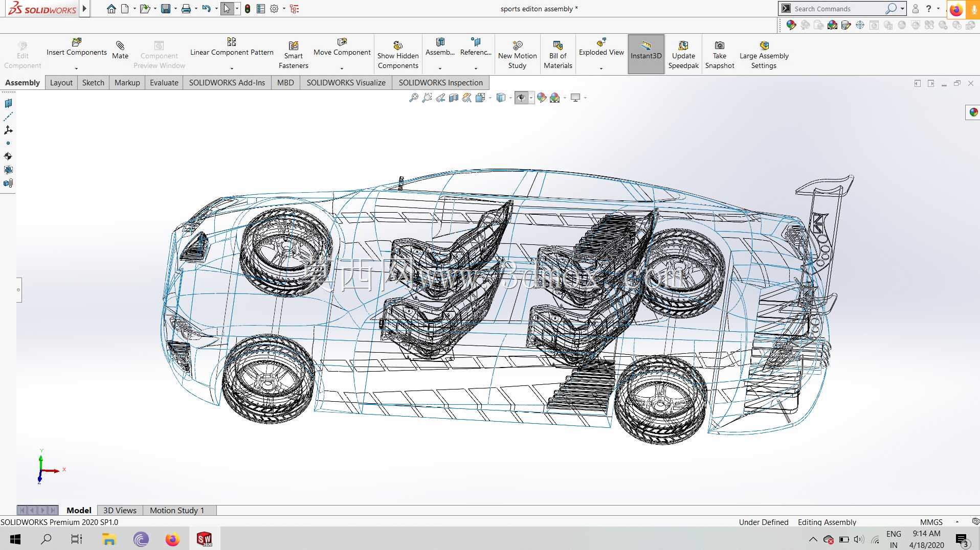Toggle Instant3D mode off
This screenshot has width=980, height=550.
645,54
